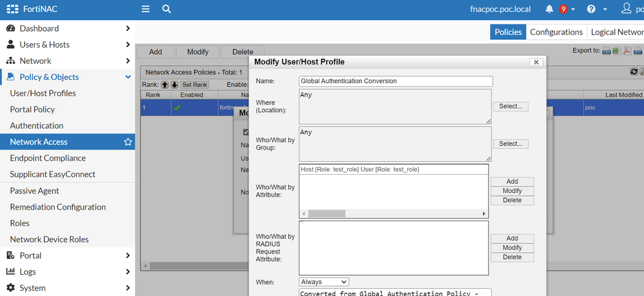Expand the Network menu chevron
The width and height of the screenshot is (644, 296).
click(x=128, y=61)
